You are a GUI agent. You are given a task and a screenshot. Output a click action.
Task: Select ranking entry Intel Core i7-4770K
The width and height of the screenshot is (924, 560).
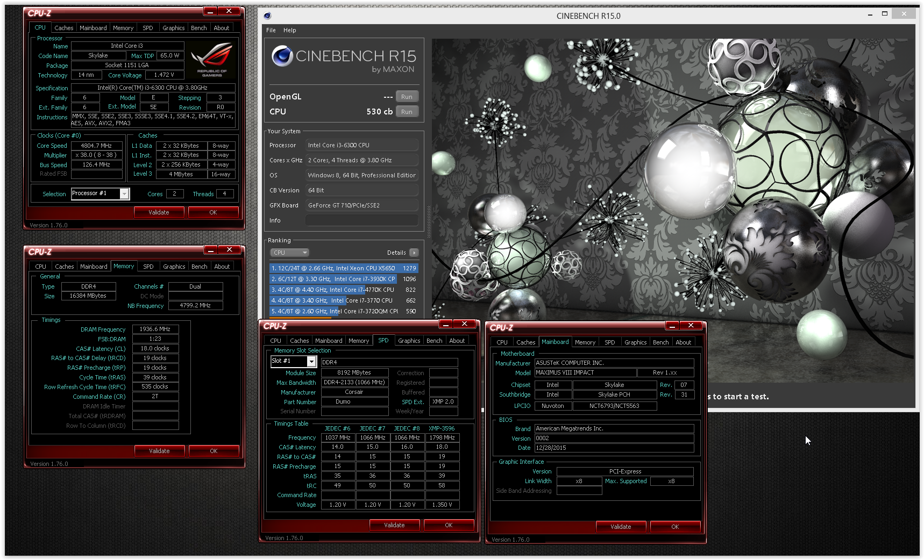pyautogui.click(x=344, y=290)
